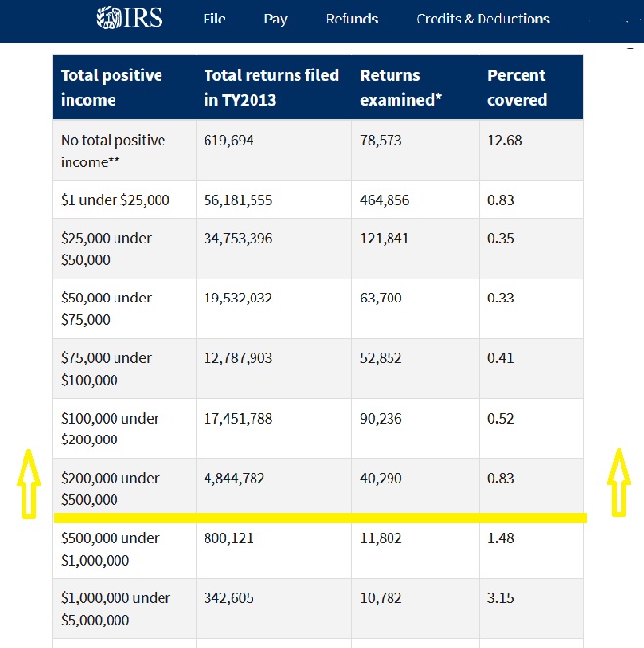Open the Refunds navigation item
The height and width of the screenshot is (648, 644).
click(x=351, y=19)
